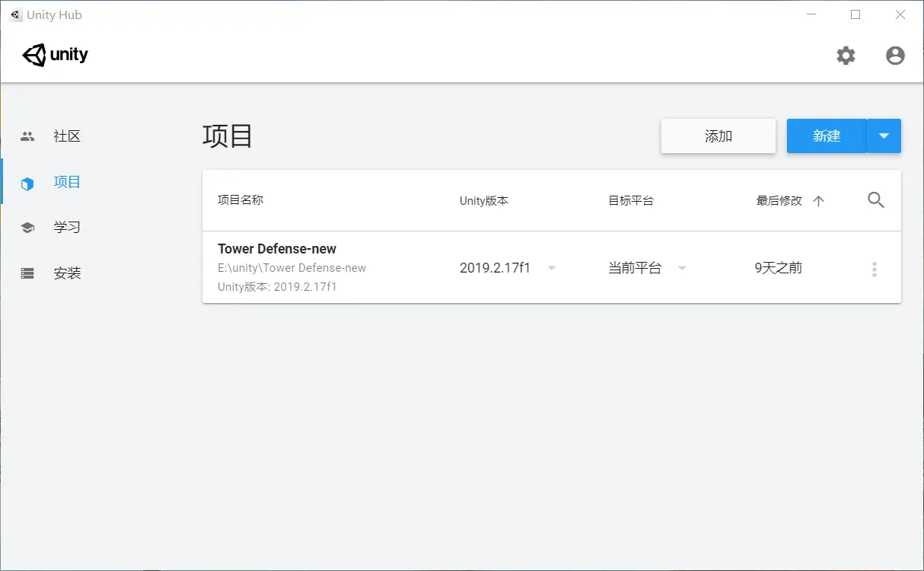This screenshot has height=571, width=924.
Task: Click project path E:\unity\Tower Defense-new
Action: pos(292,268)
